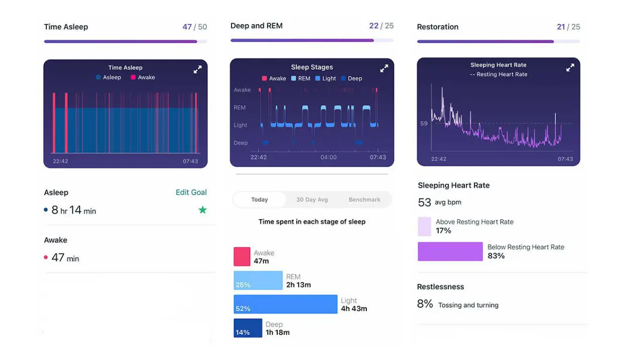Click the Time Asleep score progress bar
The height and width of the screenshot is (362, 644).
(125, 41)
